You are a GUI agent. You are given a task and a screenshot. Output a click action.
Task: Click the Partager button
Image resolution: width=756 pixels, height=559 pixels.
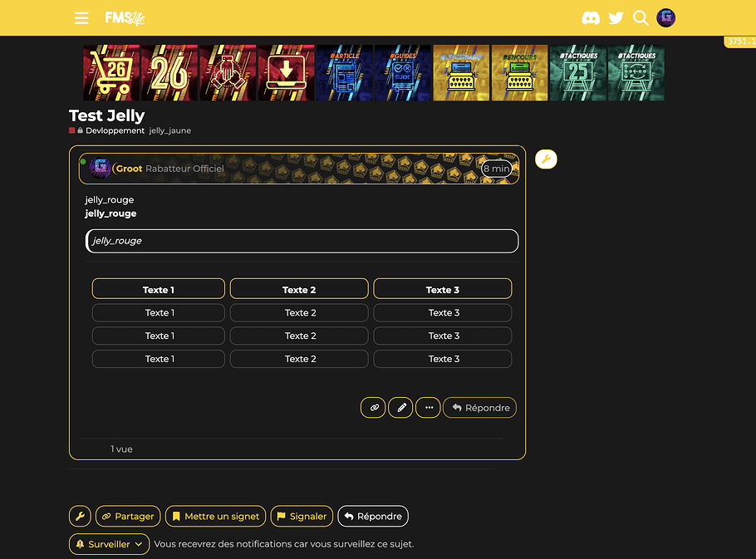click(127, 516)
